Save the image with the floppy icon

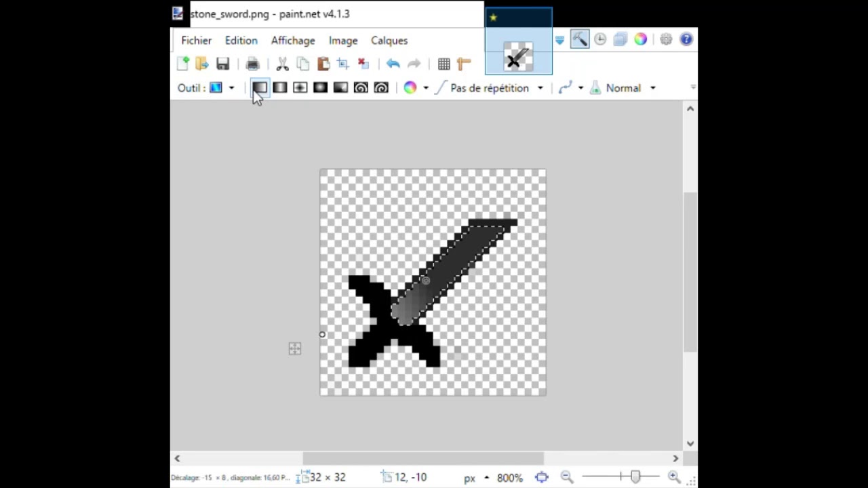pos(222,64)
